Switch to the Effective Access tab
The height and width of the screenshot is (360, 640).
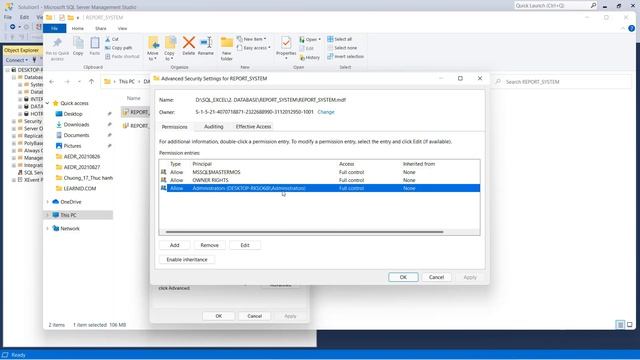click(253, 127)
